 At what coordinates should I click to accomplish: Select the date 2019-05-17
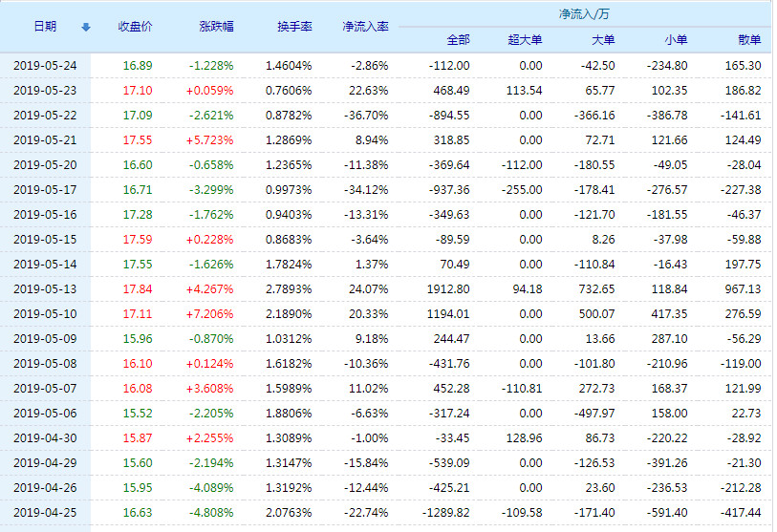coord(45,190)
